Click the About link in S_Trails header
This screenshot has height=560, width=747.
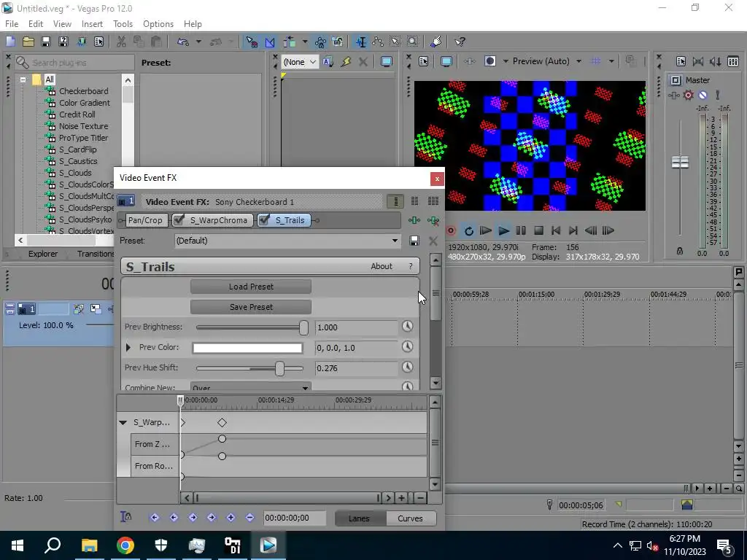click(381, 266)
